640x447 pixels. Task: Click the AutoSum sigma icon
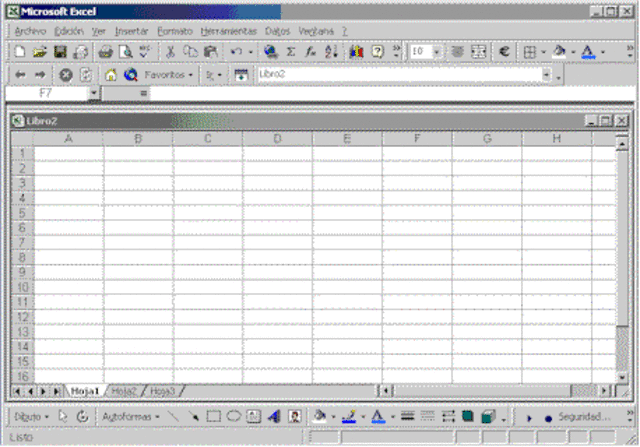coord(291,52)
